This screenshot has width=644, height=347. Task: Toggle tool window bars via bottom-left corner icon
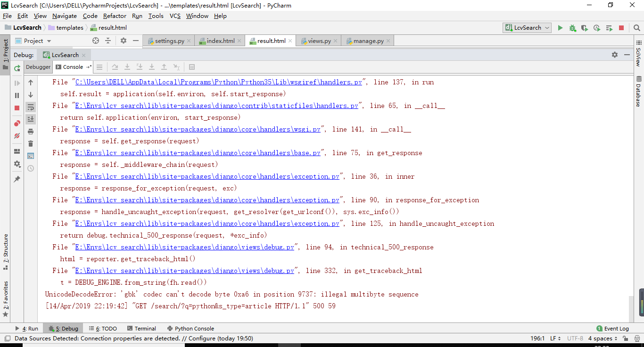(x=7, y=339)
